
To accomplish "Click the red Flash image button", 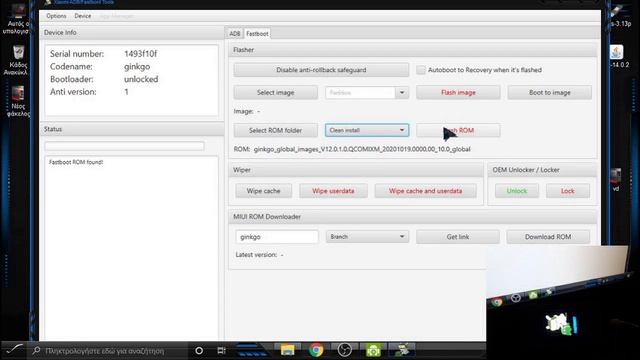I will tap(458, 93).
